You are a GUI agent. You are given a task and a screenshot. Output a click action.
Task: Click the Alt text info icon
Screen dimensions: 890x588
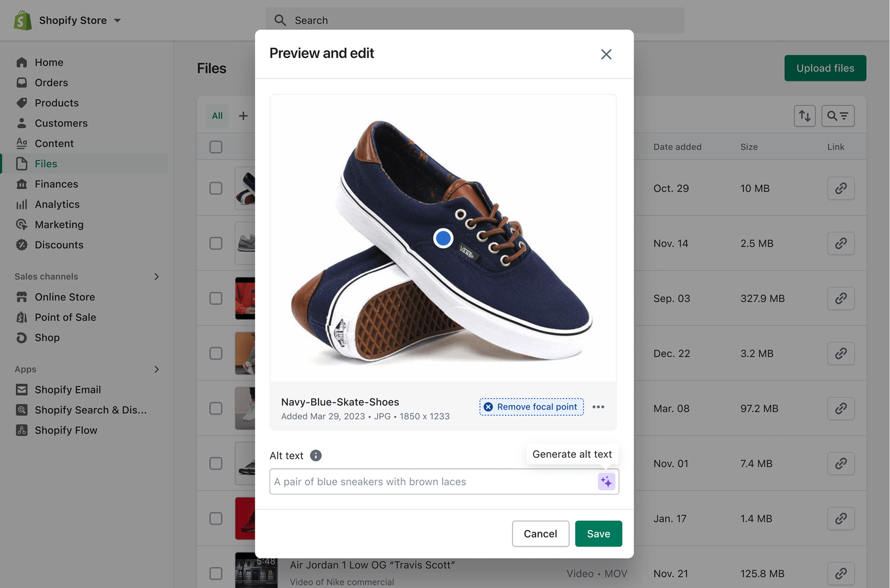click(316, 455)
